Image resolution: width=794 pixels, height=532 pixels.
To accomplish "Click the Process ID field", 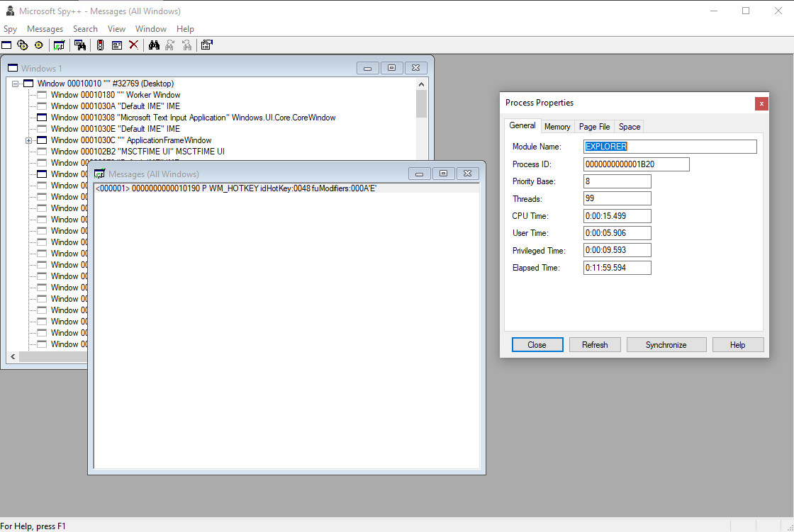I will coord(637,164).
